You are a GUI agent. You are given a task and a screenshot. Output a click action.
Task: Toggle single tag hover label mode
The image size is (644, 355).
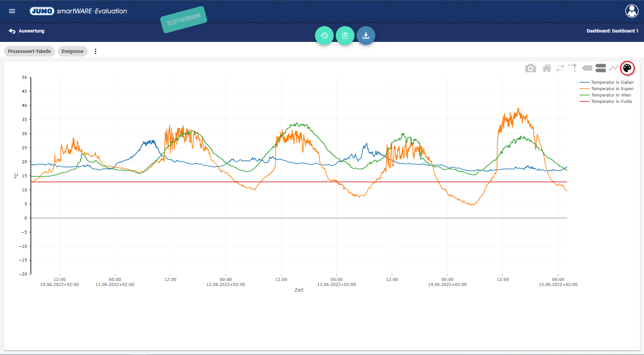point(587,68)
